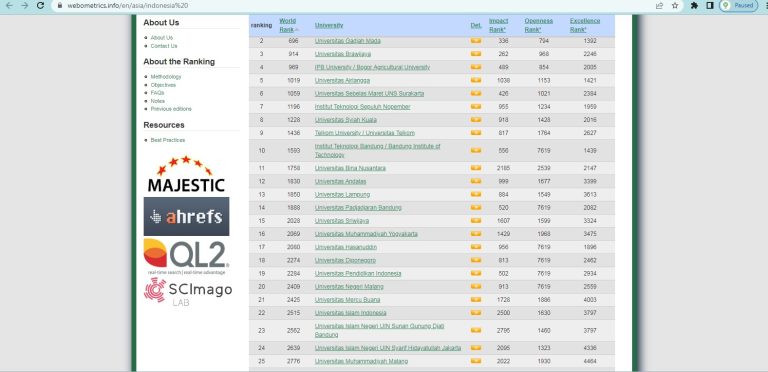The image size is (768, 372).
Task: Reload the page with browser refresh icon
Action: [x=41, y=5]
